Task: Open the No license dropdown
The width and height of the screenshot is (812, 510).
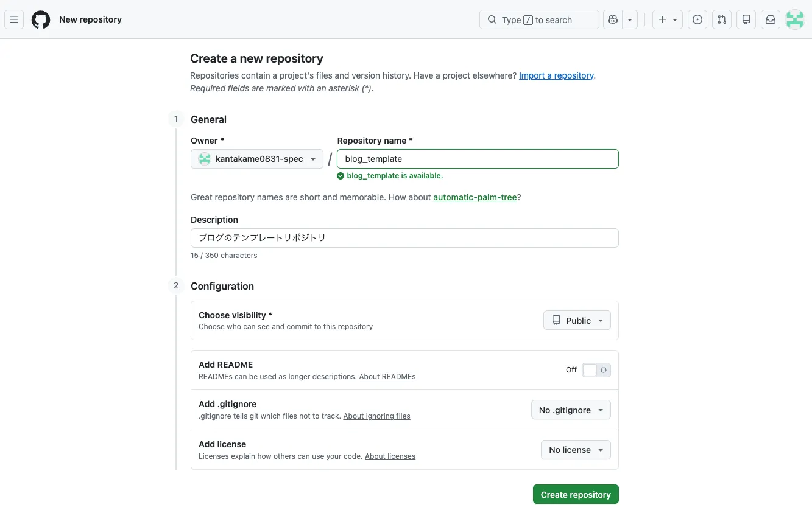Action: pos(576,450)
